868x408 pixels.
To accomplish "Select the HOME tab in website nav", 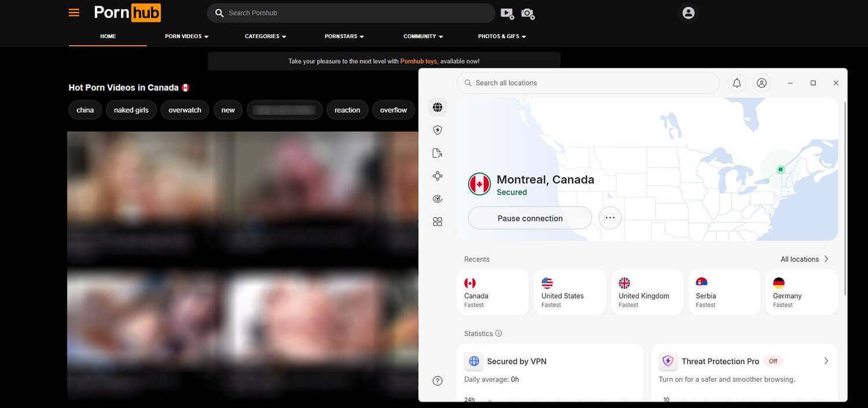I will [108, 36].
